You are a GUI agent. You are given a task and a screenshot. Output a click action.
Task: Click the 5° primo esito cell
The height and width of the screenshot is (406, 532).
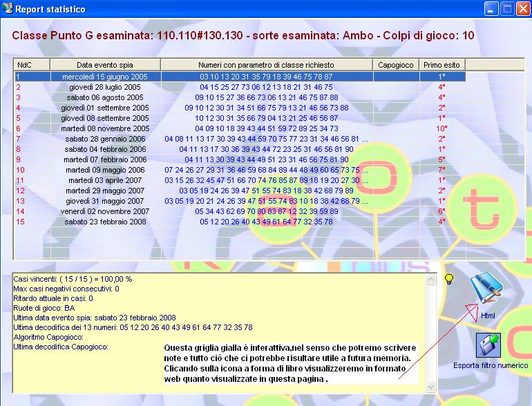441,159
